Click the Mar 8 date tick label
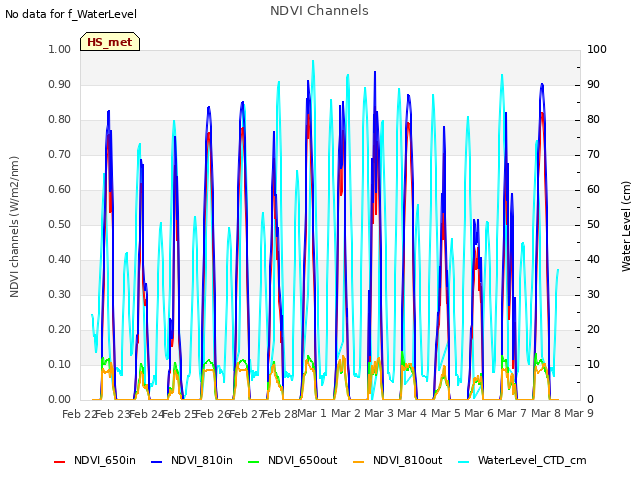The width and height of the screenshot is (640, 480). point(546,413)
